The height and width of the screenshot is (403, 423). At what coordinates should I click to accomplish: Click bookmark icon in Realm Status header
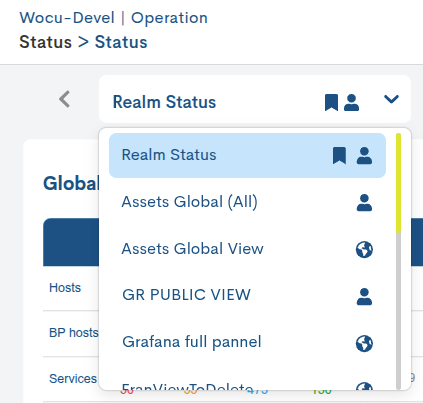coord(331,102)
